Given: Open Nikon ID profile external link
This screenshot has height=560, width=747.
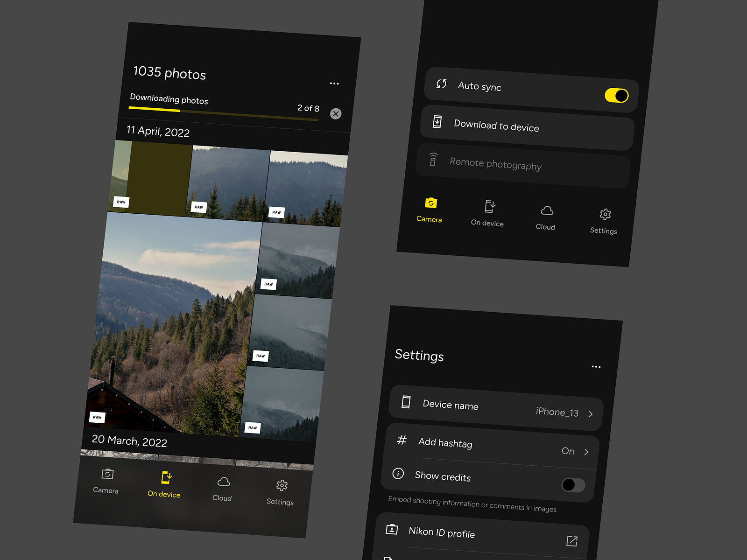Looking at the screenshot, I should [572, 540].
